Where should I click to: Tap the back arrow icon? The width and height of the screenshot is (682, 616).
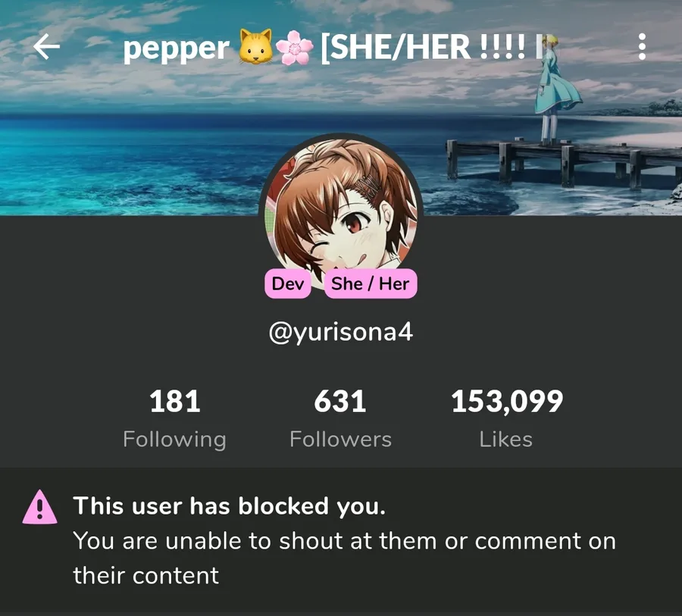[x=46, y=46]
